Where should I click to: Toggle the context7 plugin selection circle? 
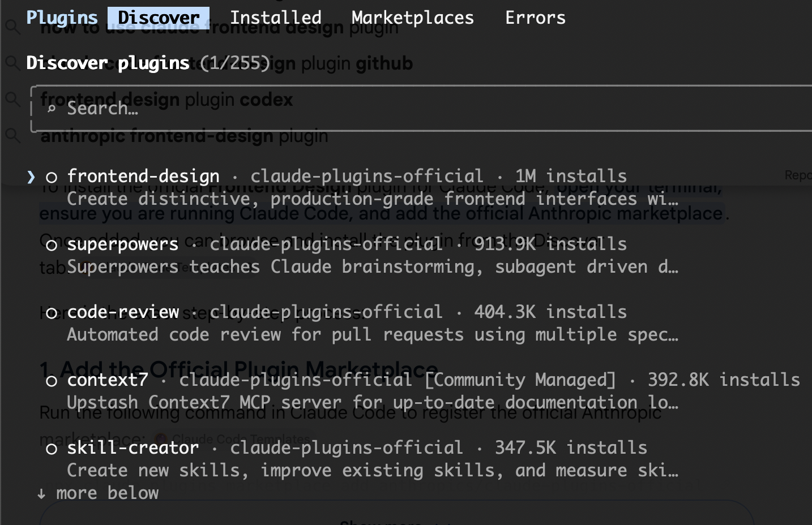pyautogui.click(x=52, y=381)
